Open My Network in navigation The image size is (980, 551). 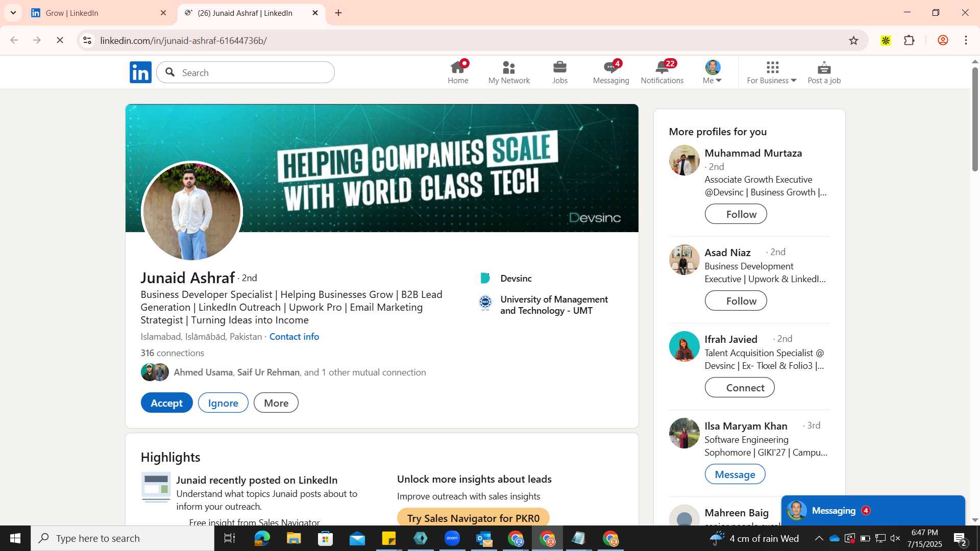coord(509,72)
